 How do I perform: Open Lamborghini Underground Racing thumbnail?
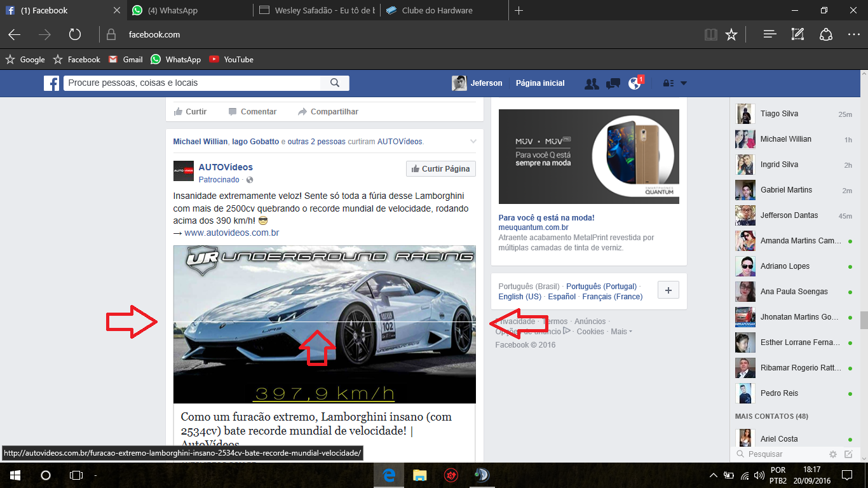point(325,324)
